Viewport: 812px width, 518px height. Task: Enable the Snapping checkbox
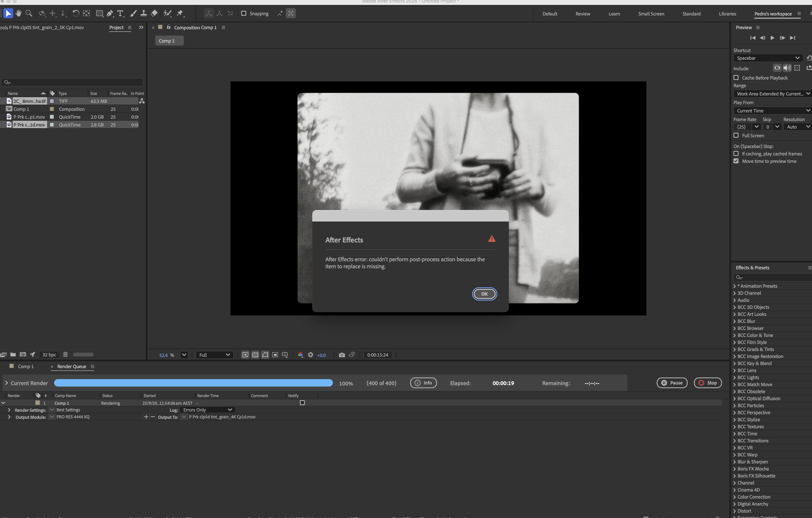tap(244, 13)
